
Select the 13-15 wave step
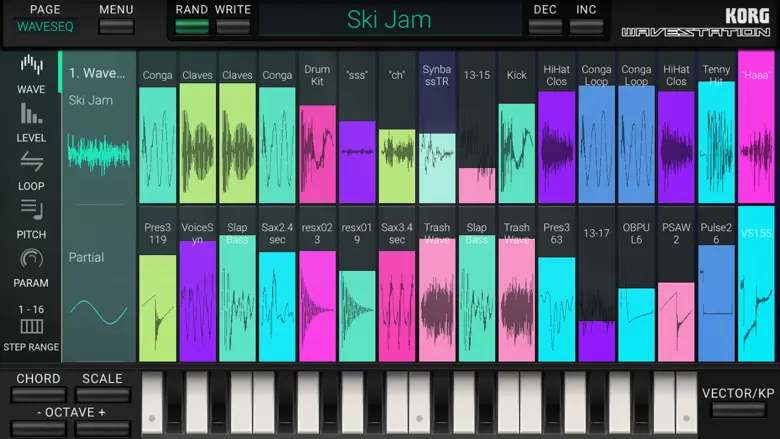click(477, 128)
